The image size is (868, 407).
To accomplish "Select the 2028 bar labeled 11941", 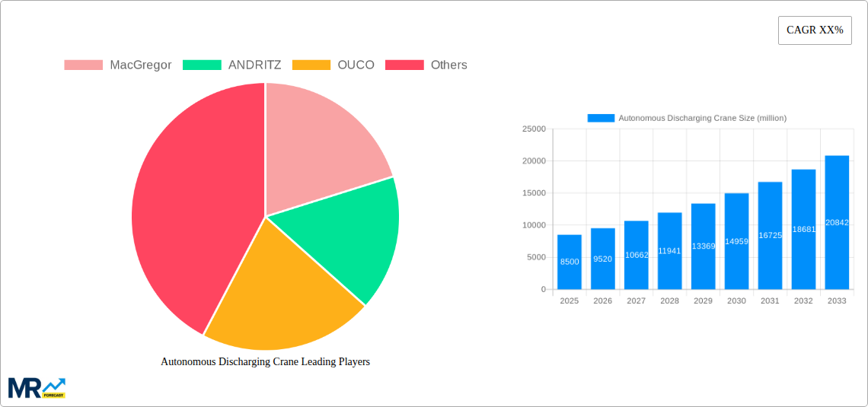I will (x=670, y=251).
